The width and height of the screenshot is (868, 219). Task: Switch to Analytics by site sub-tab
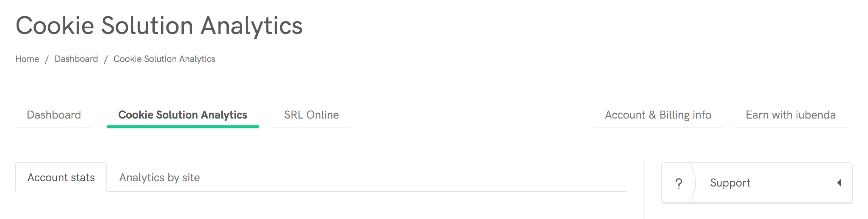pyautogui.click(x=159, y=177)
